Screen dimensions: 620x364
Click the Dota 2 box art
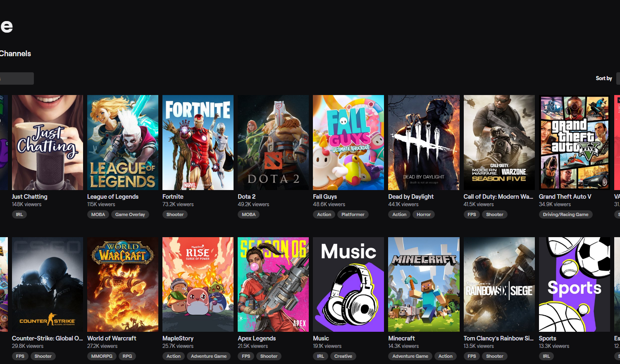pyautogui.click(x=273, y=143)
